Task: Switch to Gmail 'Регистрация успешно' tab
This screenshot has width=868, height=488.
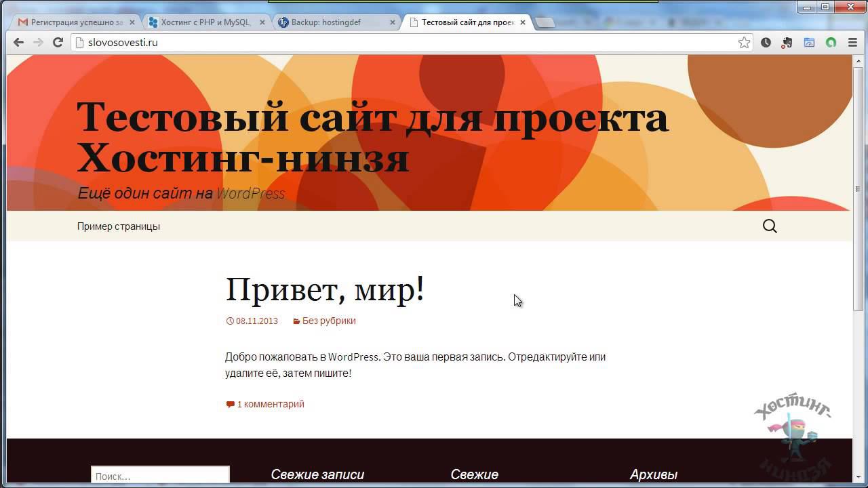Action: point(77,22)
